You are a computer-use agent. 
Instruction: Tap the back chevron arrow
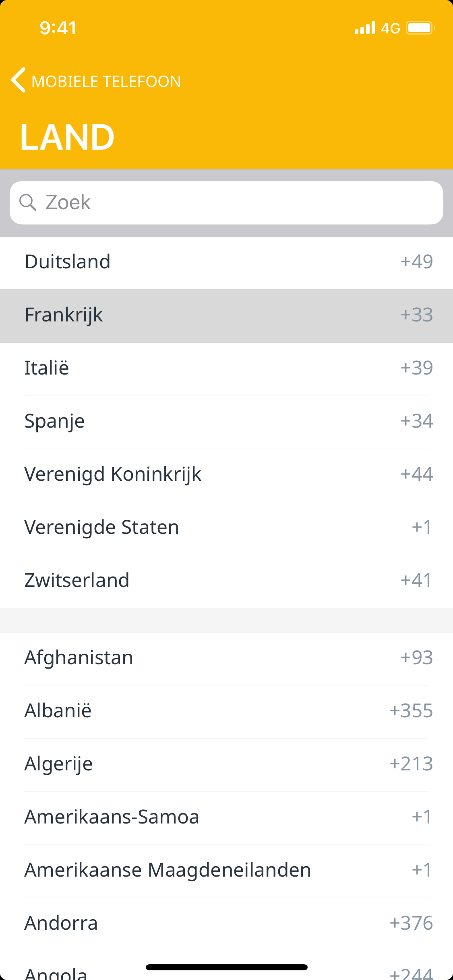pyautogui.click(x=19, y=80)
